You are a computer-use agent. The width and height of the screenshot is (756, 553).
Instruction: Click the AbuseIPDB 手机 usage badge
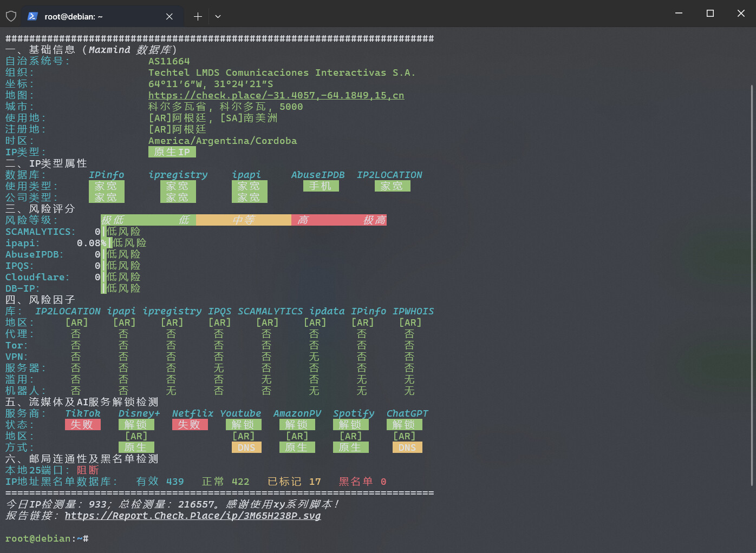[321, 186]
